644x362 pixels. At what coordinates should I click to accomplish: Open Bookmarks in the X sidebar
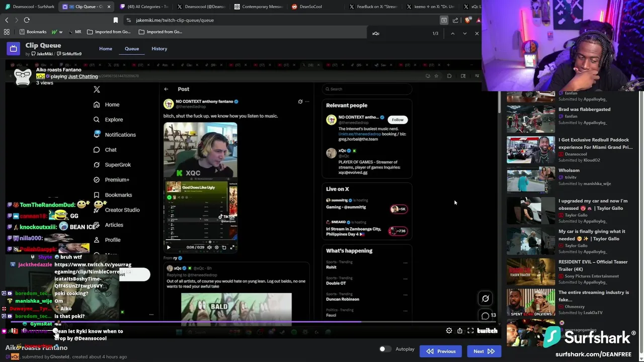pos(113,195)
